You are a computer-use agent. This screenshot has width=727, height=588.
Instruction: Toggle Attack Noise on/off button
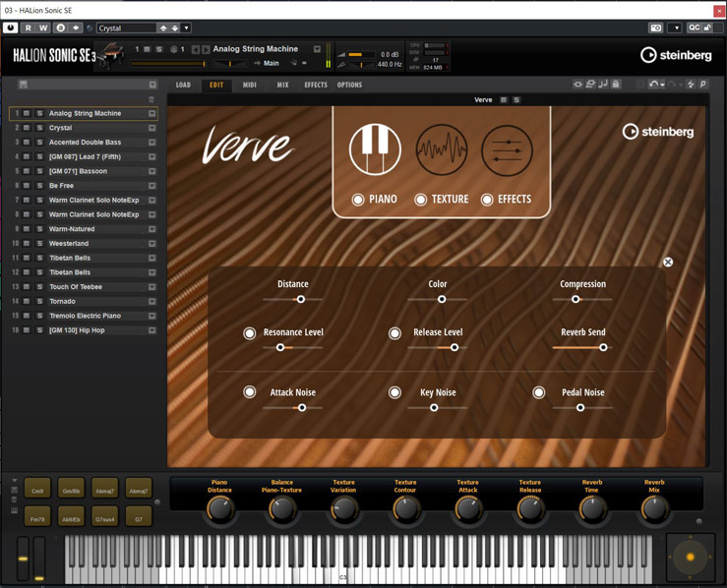tap(250, 392)
